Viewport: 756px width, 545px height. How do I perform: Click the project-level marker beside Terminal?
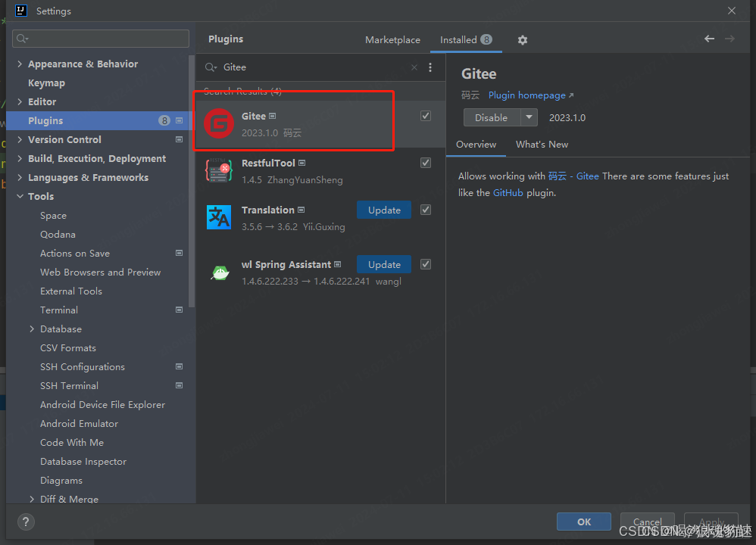(180, 310)
